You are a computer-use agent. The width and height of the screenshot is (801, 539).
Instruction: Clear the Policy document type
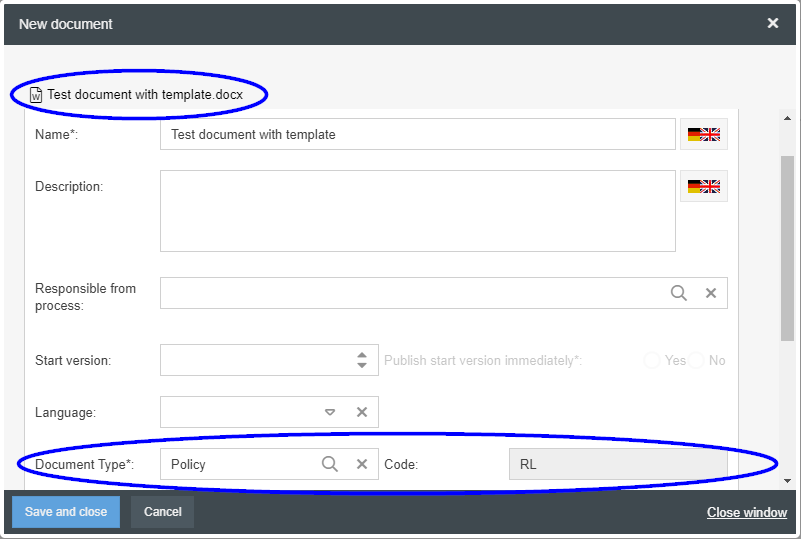point(362,464)
